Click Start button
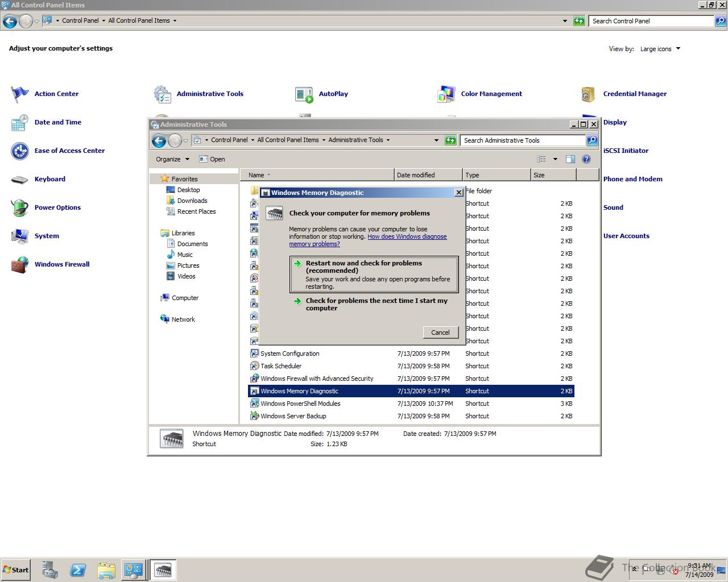The height and width of the screenshot is (582, 728). (15, 569)
